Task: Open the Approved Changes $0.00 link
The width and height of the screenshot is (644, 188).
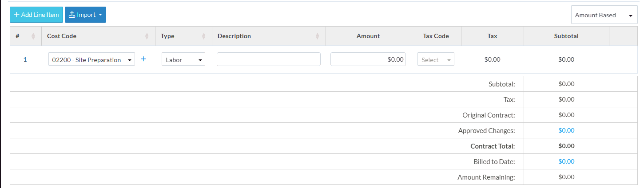Action: pos(566,130)
